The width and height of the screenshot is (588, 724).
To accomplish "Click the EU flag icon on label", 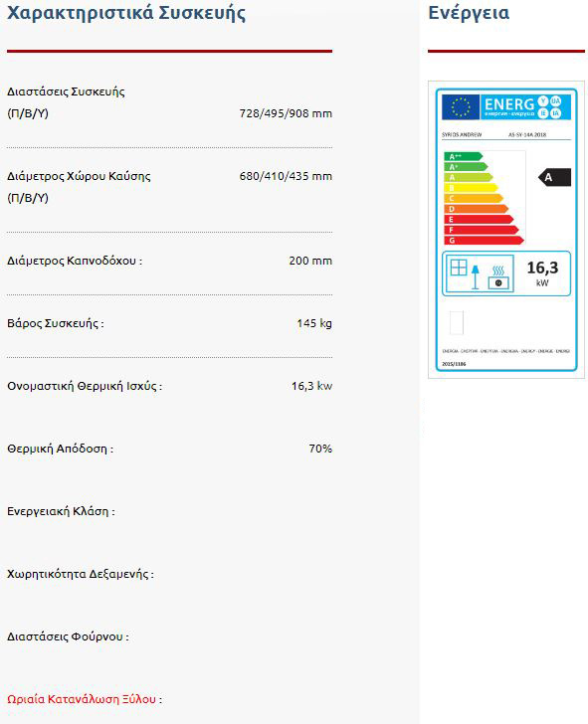I will pos(461,107).
